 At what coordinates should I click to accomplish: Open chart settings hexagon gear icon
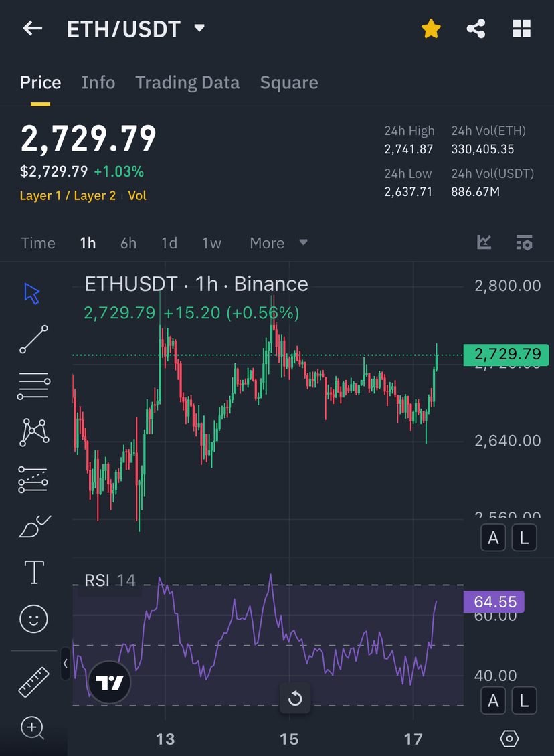(509, 738)
